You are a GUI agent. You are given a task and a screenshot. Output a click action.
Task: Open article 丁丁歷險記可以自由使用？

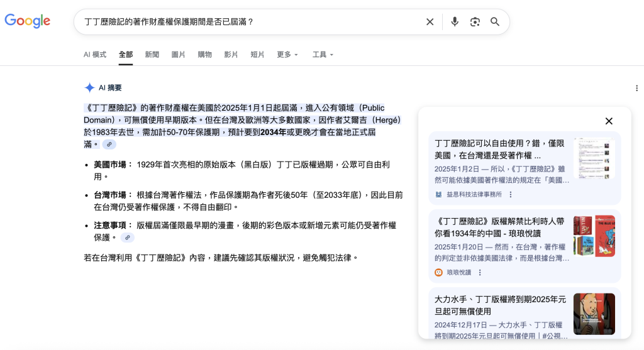(x=487, y=150)
